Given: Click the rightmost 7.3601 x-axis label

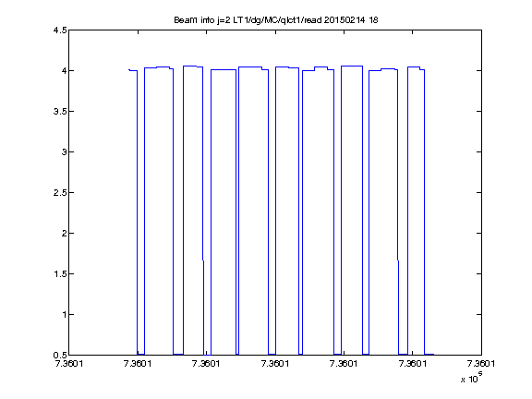Looking at the screenshot, I should pos(481,364).
